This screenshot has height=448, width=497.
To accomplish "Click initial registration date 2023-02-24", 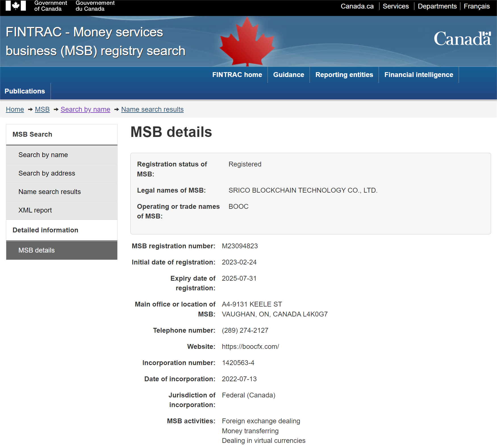I will (239, 262).
